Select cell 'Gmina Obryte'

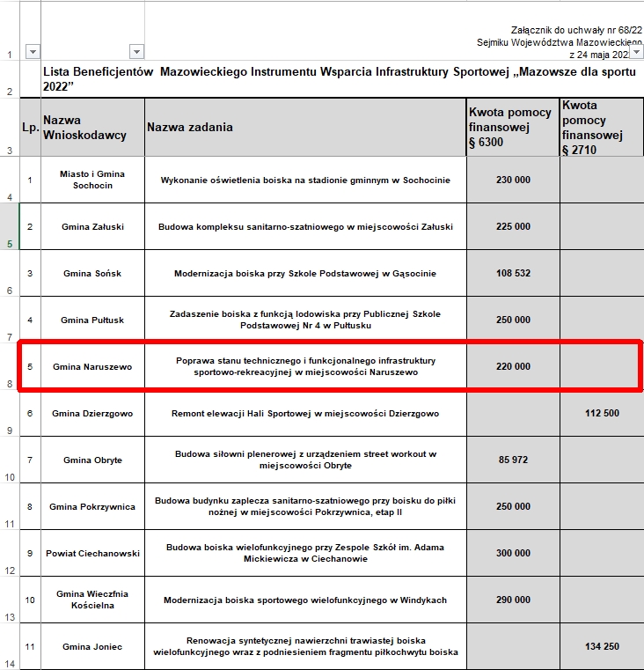tap(92, 460)
